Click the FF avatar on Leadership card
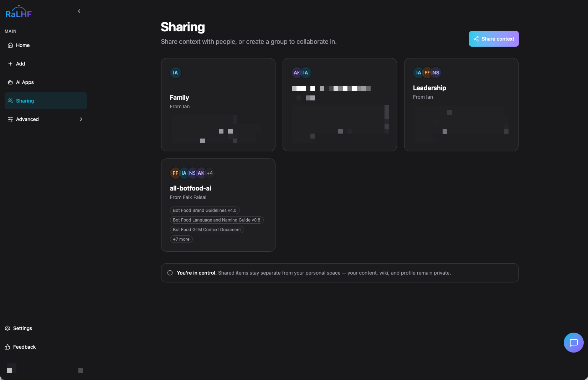 (427, 73)
